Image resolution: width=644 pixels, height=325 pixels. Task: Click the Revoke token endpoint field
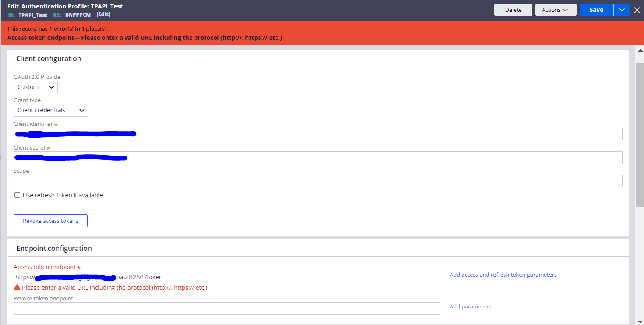(227, 308)
